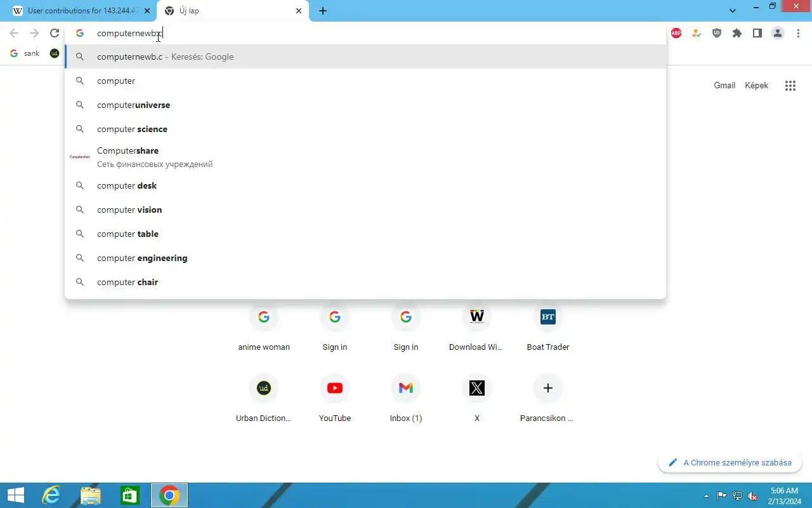The width and height of the screenshot is (812, 508).
Task: Open the Inbox (1) Gmail shortcut
Action: tap(406, 399)
